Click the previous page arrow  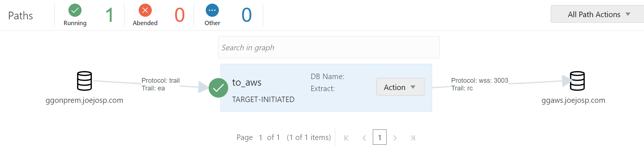364,138
